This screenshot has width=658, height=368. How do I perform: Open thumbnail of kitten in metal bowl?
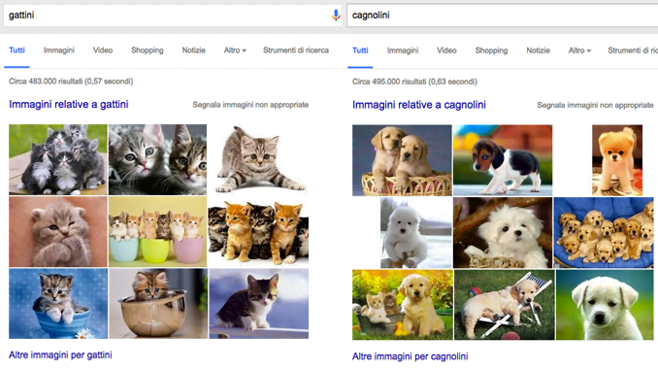(158, 304)
